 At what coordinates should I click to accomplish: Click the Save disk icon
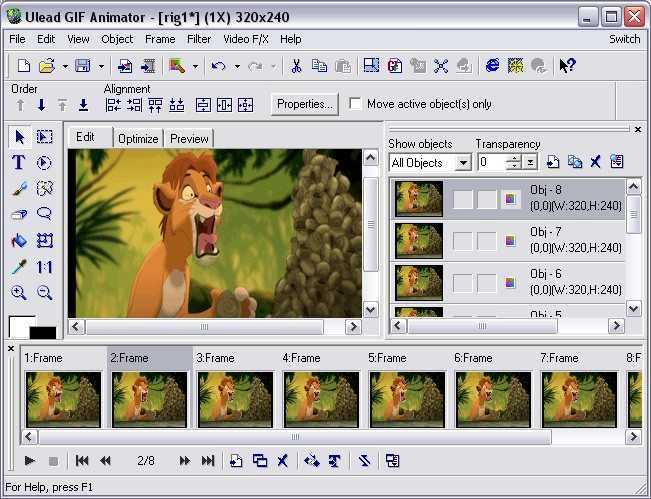coord(82,66)
